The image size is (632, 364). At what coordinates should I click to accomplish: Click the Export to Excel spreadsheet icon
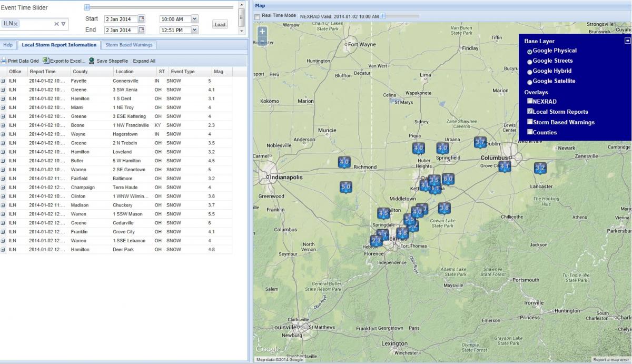pyautogui.click(x=46, y=61)
